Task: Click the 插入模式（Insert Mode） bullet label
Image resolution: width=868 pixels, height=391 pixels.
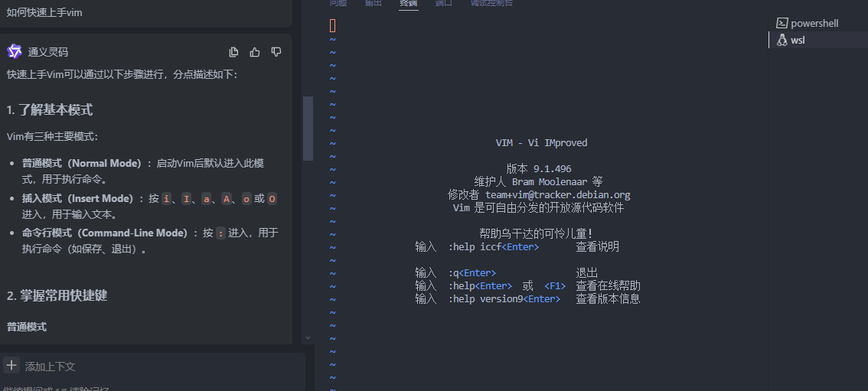Action: [x=78, y=198]
